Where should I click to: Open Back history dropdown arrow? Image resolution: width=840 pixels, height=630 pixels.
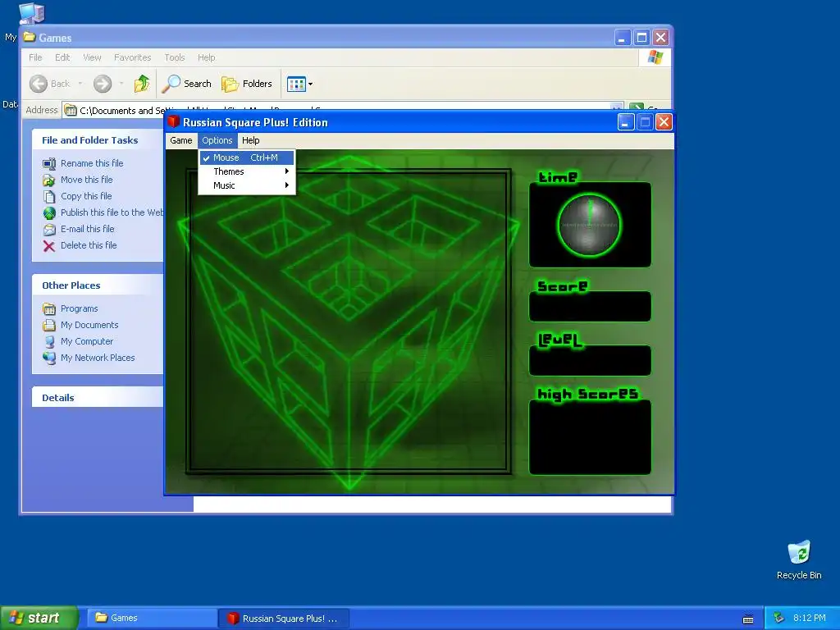click(x=80, y=84)
